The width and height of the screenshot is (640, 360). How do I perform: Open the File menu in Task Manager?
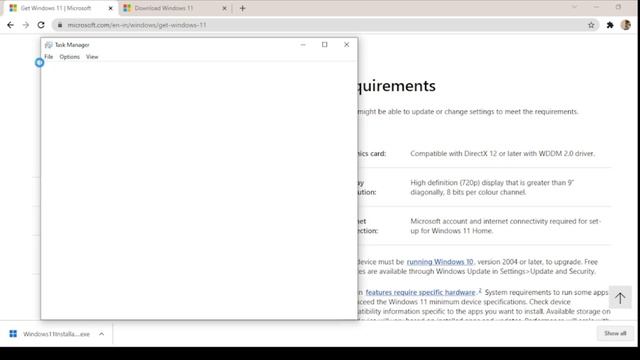pyautogui.click(x=49, y=57)
